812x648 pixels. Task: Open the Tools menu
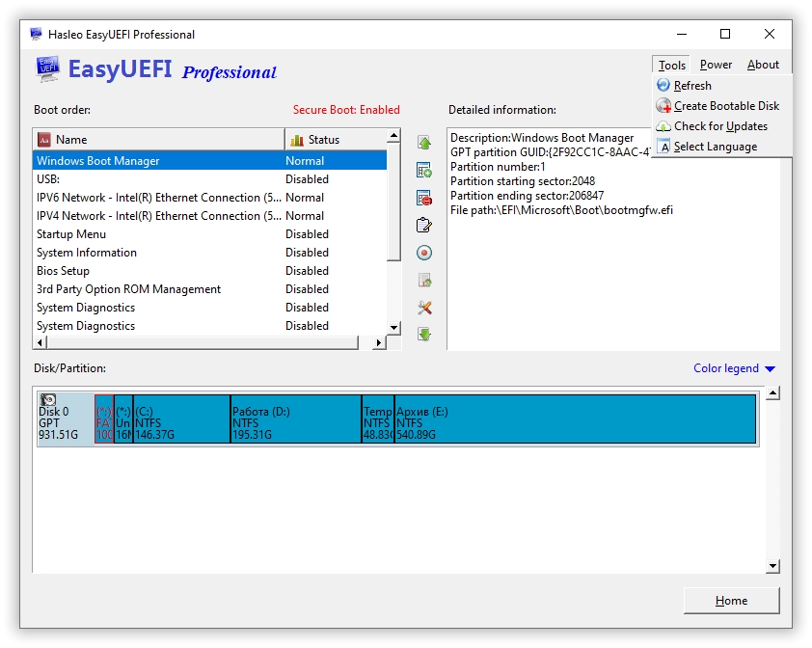671,65
